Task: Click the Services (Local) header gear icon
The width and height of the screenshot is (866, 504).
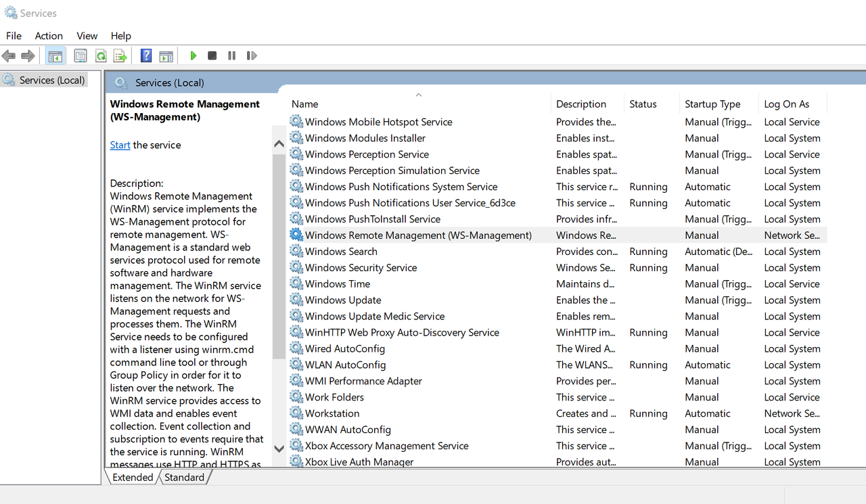Action: (x=121, y=83)
